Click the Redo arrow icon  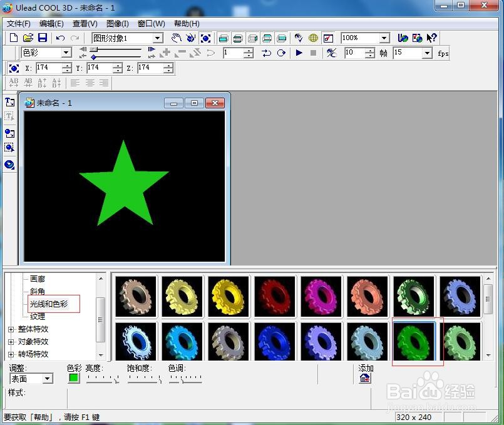click(75, 38)
